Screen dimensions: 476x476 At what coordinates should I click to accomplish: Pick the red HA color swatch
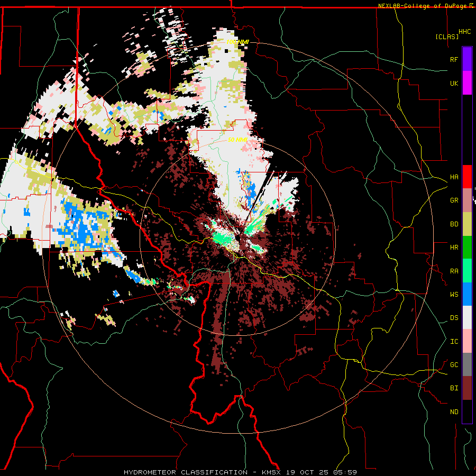coord(467,177)
